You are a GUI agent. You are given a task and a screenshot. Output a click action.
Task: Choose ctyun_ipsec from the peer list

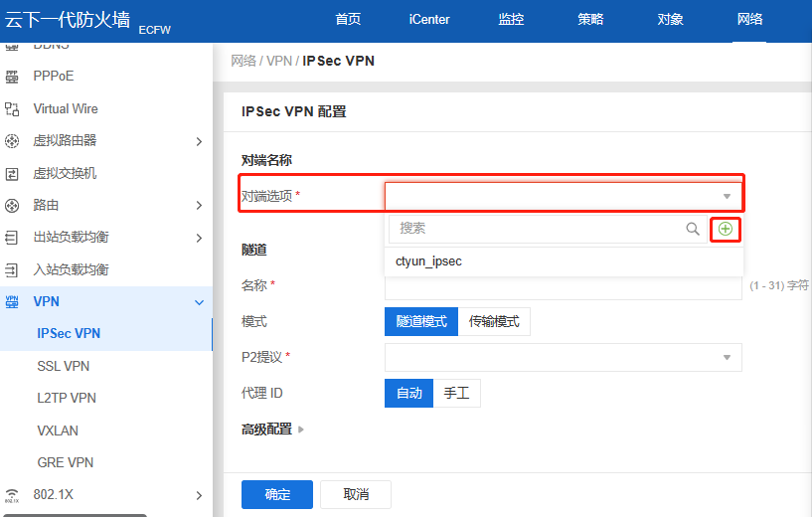coord(428,261)
